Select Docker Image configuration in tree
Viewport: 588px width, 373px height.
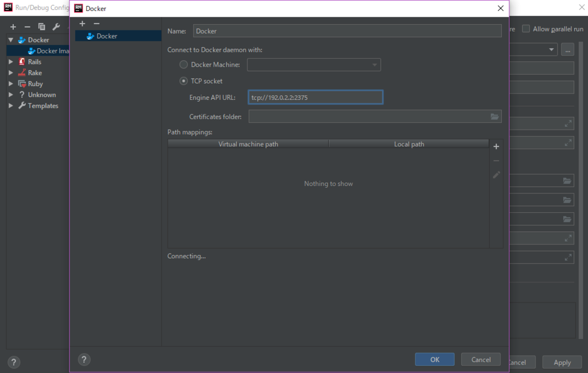[49, 51]
